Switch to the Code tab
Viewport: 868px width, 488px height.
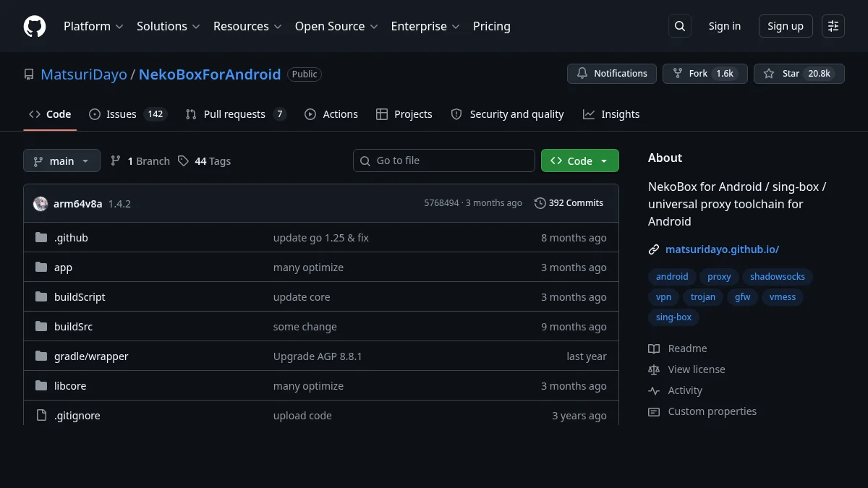coord(50,114)
